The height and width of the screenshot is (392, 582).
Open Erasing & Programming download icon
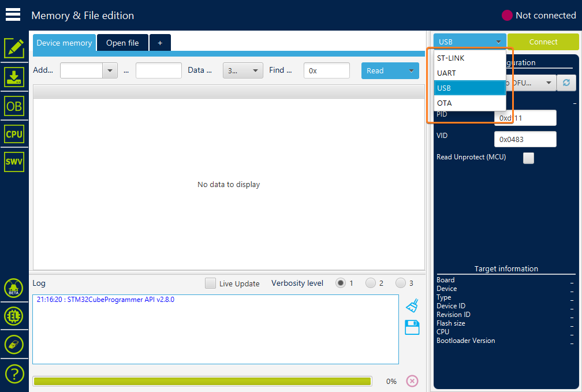point(14,77)
